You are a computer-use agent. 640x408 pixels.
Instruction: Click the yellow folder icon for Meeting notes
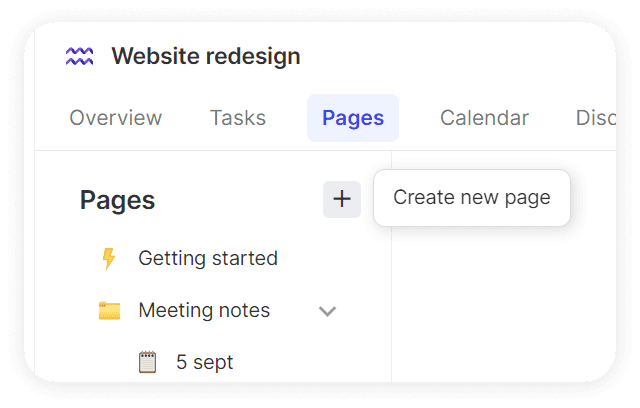pyautogui.click(x=109, y=311)
